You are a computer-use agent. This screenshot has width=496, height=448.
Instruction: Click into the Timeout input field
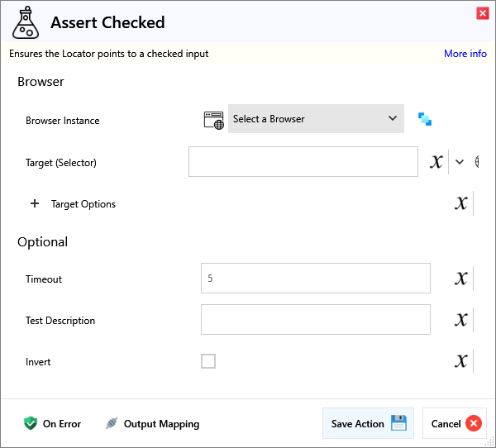[x=315, y=279]
